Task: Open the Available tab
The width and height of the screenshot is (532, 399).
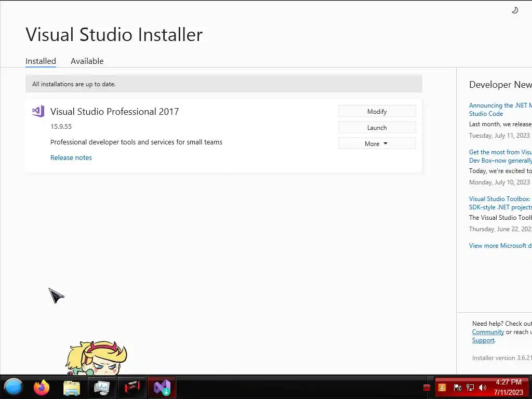Action: [87, 61]
